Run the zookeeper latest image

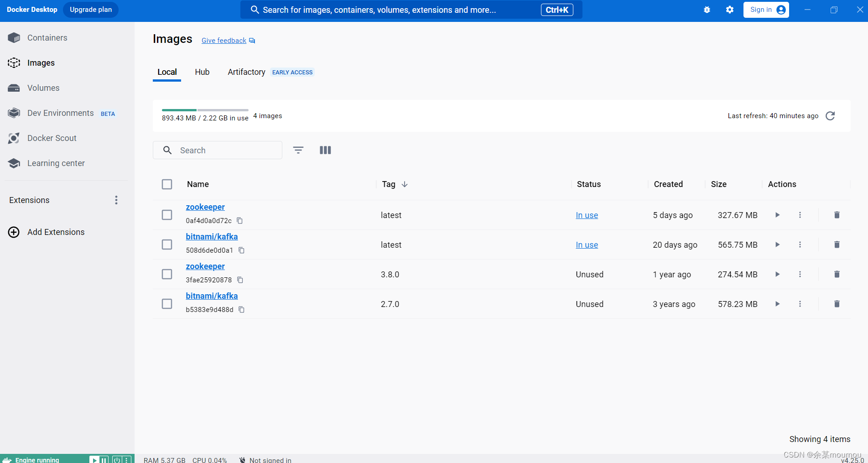pos(778,215)
